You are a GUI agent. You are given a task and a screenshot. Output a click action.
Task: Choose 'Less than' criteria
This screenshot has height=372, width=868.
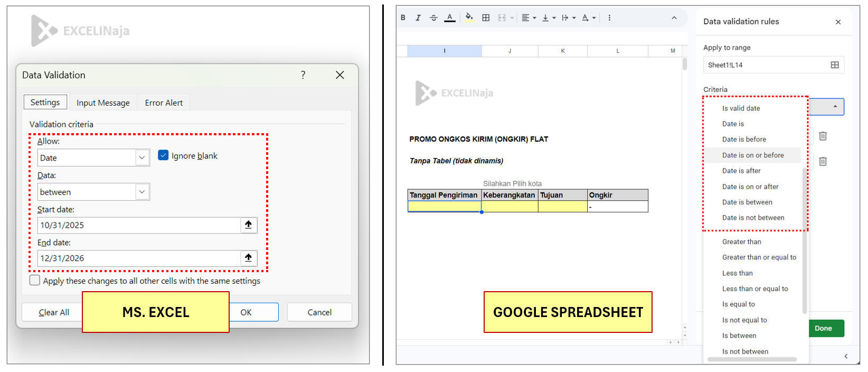[x=737, y=273]
